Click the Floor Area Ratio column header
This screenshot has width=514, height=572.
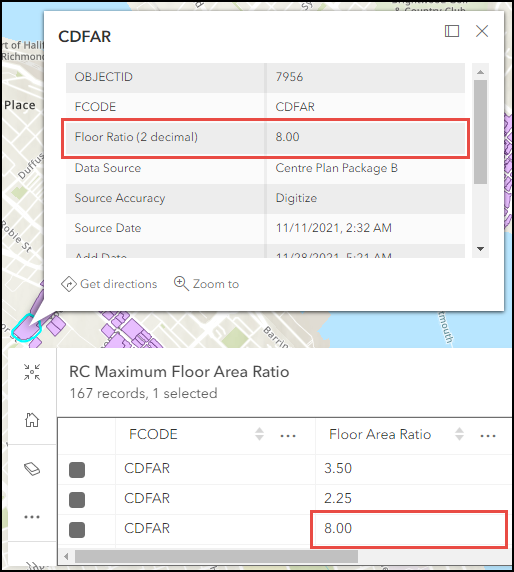380,434
